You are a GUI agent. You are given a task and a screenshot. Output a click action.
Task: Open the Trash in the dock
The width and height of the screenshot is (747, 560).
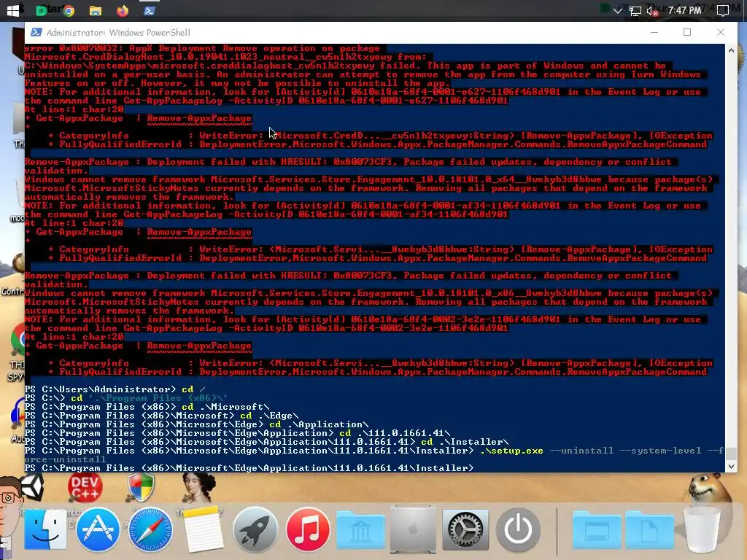point(703,531)
